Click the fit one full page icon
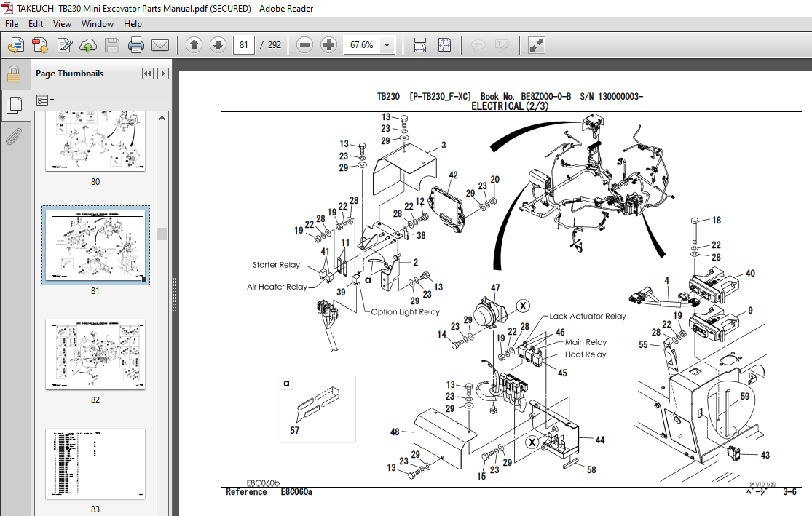 point(444,46)
